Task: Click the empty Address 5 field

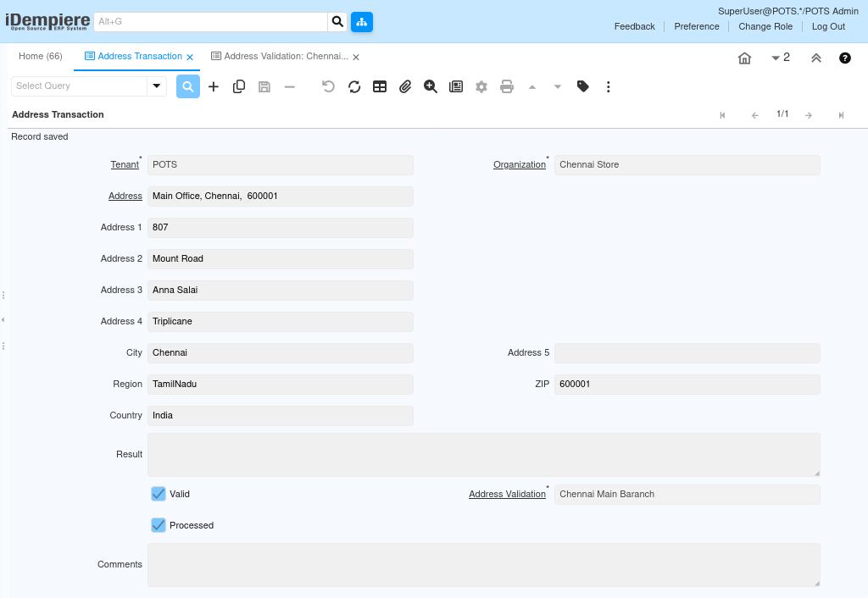Action: click(x=687, y=353)
